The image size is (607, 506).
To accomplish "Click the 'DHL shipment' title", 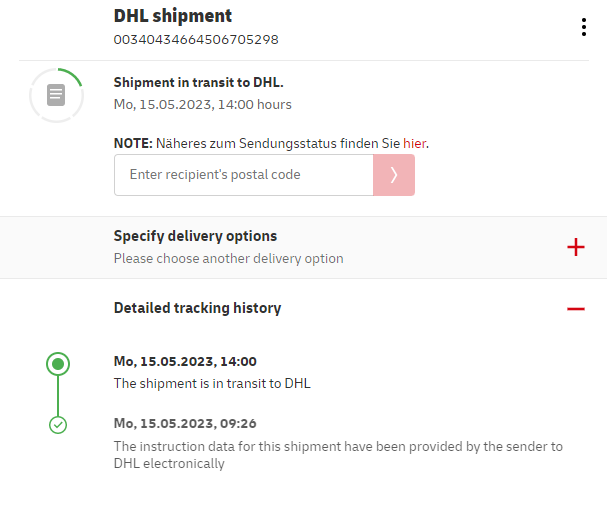I will tap(173, 16).
